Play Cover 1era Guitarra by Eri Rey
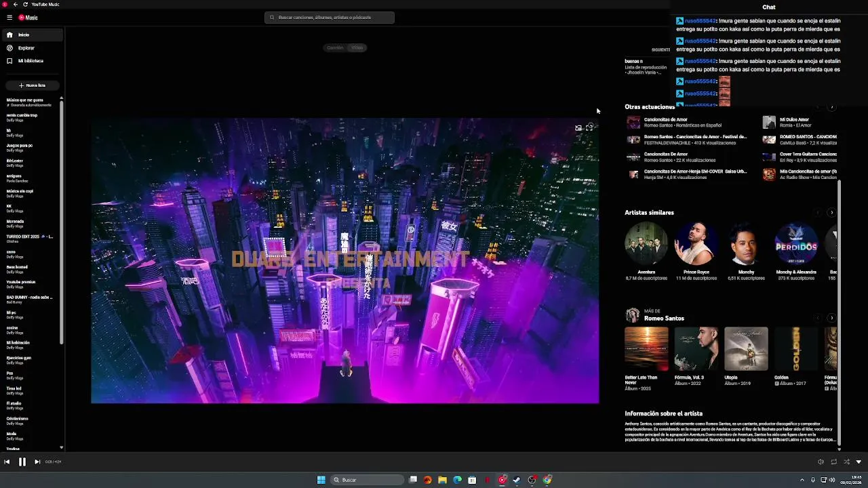 pyautogui.click(x=800, y=157)
